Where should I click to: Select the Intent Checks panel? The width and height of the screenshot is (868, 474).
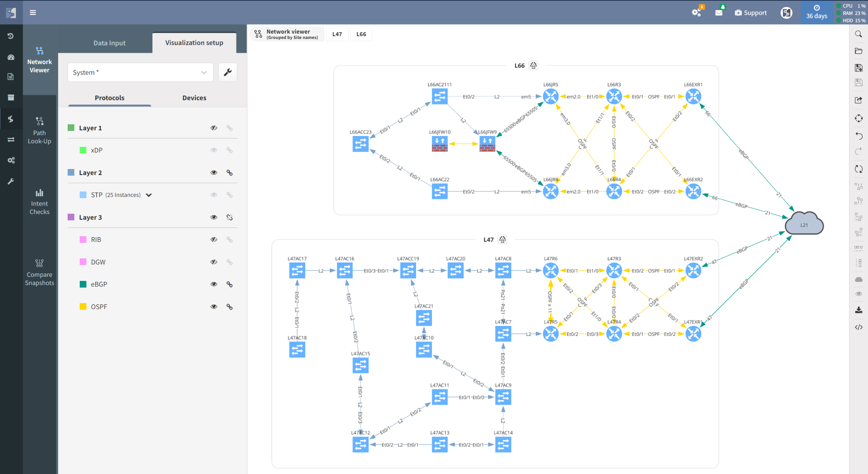point(39,200)
